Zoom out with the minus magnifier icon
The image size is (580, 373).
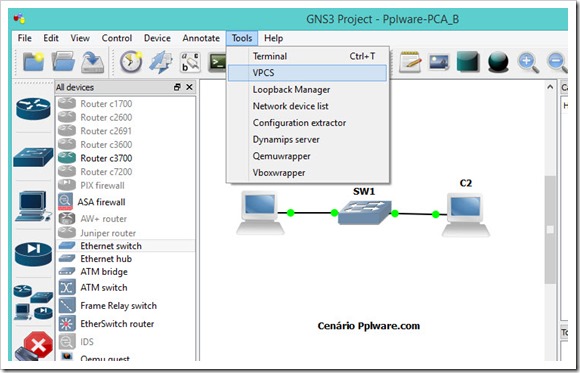pos(557,62)
